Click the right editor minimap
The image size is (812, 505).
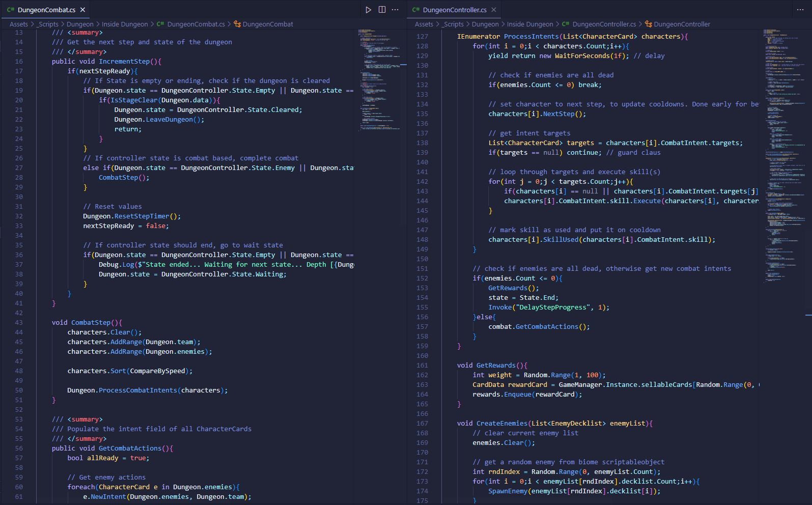pos(785,153)
